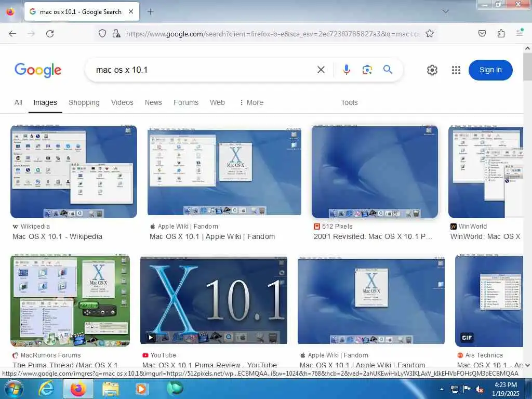Viewport: 532px width, 399px height.
Task: Click the Sign in button
Action: (x=490, y=70)
